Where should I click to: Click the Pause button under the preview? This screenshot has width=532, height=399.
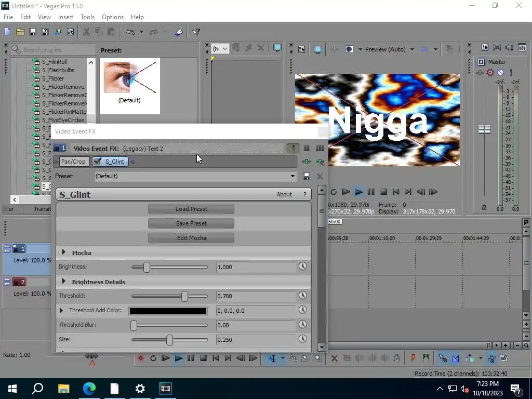pos(371,192)
